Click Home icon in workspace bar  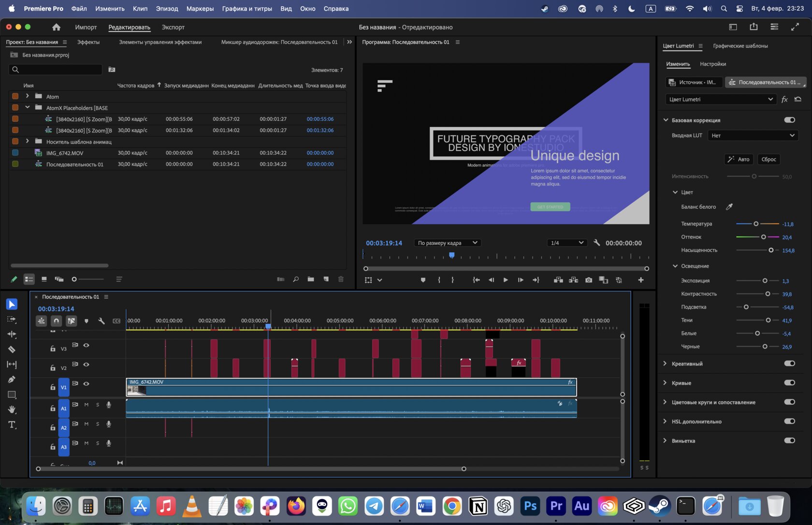point(57,27)
